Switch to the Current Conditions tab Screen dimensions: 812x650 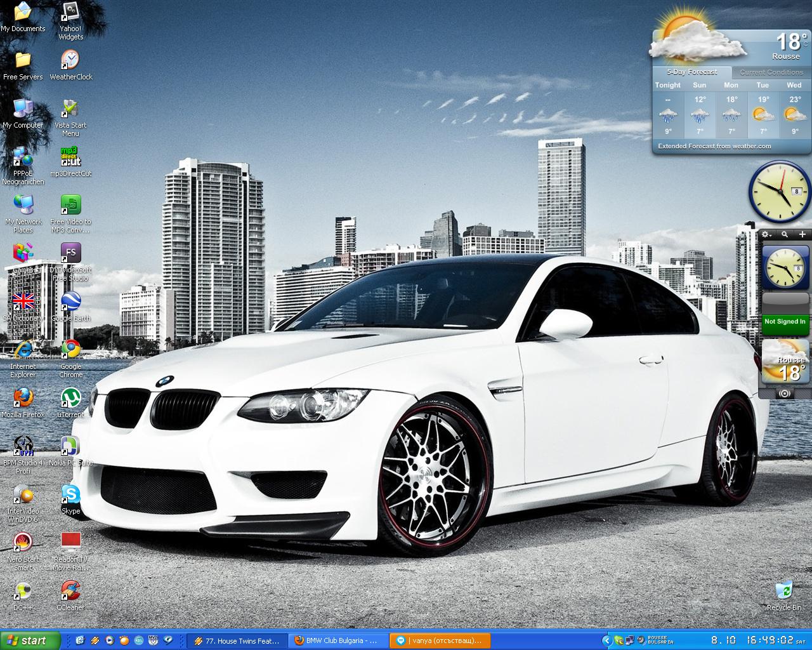pyautogui.click(x=771, y=72)
